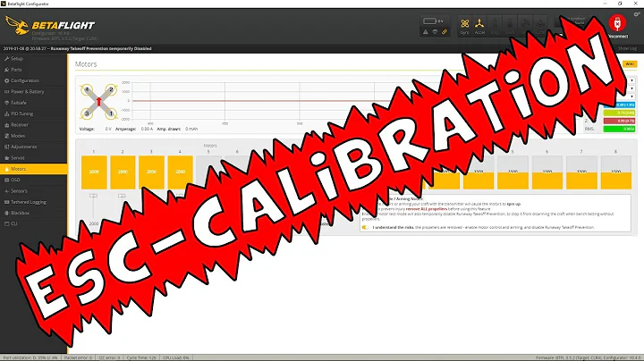Click the yellow link status icon
644x361 pixels.
pyautogui.click(x=445, y=32)
